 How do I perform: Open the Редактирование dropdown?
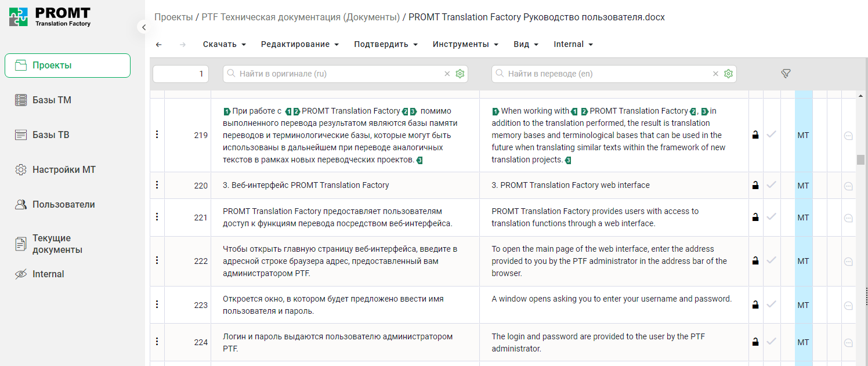(x=299, y=45)
